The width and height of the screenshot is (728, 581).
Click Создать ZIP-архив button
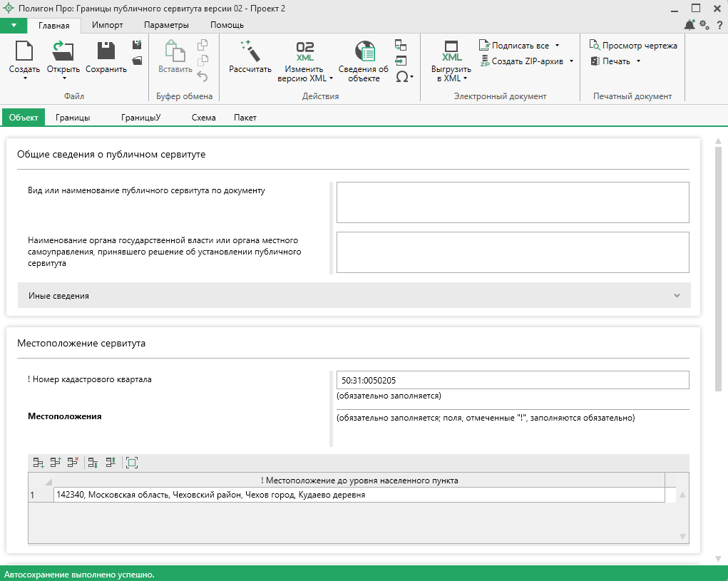point(527,61)
